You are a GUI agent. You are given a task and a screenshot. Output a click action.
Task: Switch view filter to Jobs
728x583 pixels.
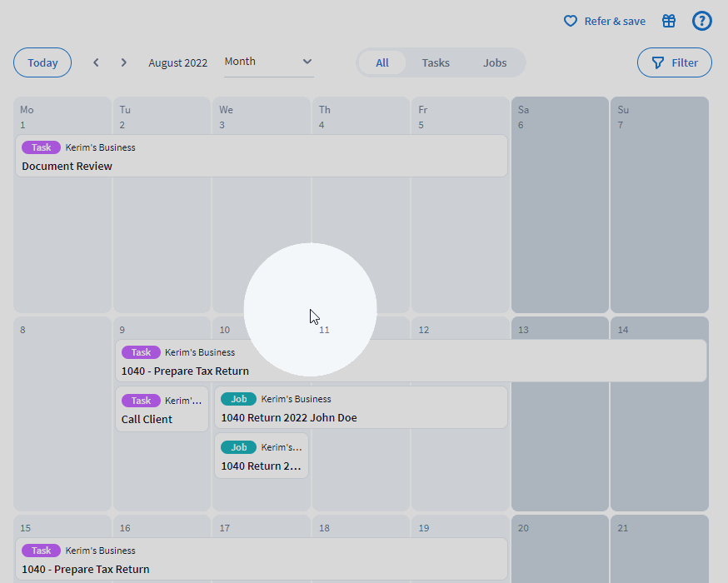495,62
